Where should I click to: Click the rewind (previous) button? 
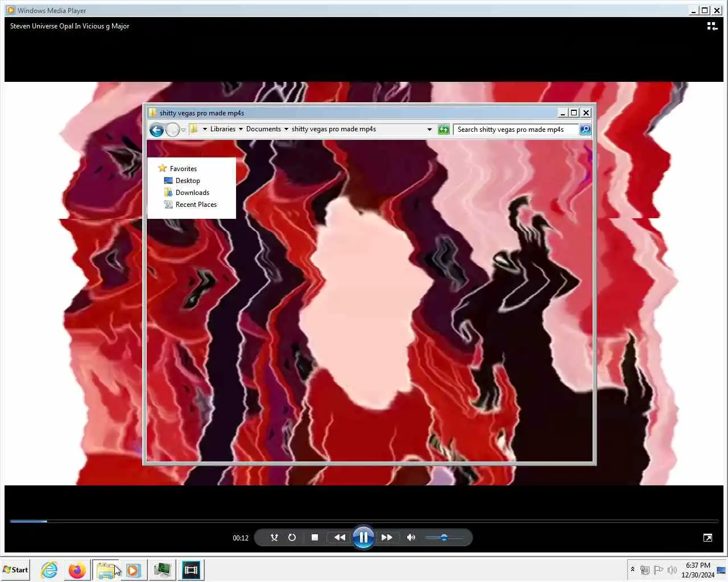point(340,537)
